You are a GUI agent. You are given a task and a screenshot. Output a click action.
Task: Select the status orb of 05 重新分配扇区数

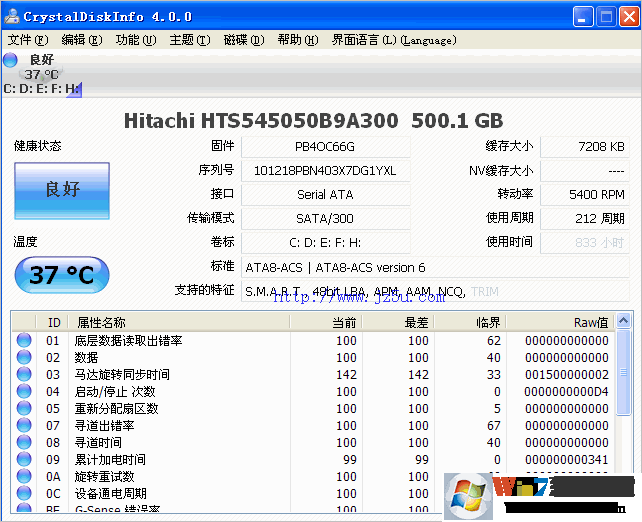click(x=24, y=409)
